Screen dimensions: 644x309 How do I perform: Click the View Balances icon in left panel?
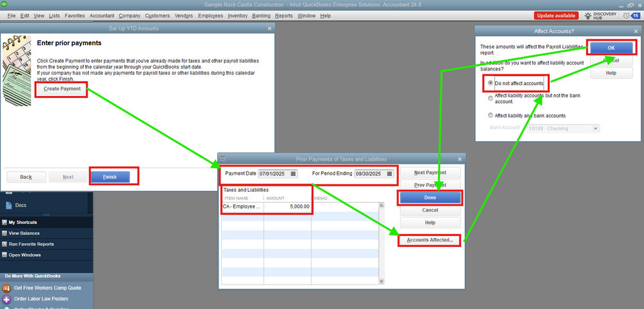[4, 233]
